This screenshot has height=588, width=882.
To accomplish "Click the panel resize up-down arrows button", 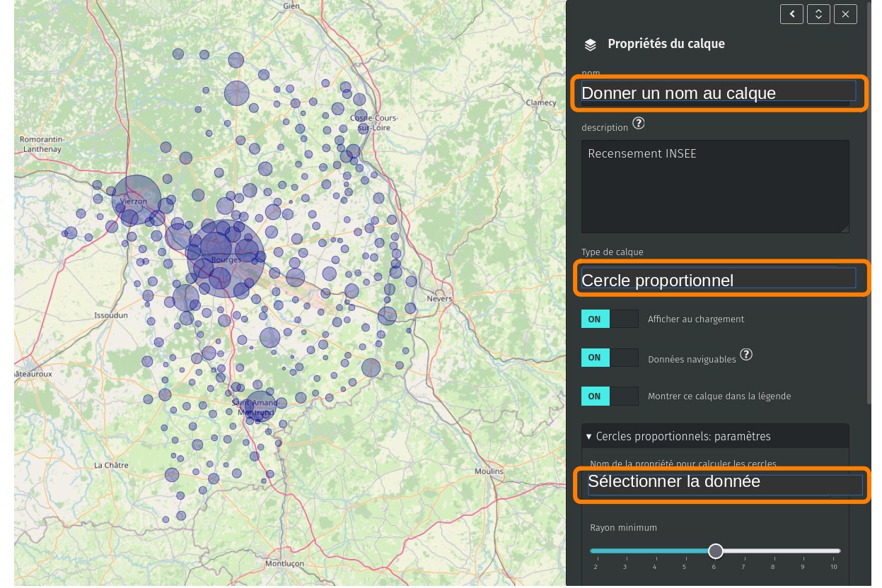I will (x=818, y=14).
